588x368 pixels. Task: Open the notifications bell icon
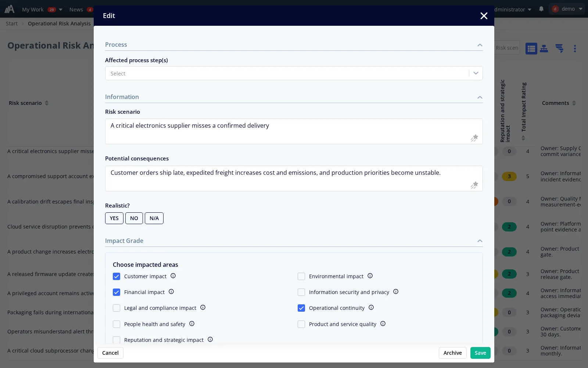(541, 9)
